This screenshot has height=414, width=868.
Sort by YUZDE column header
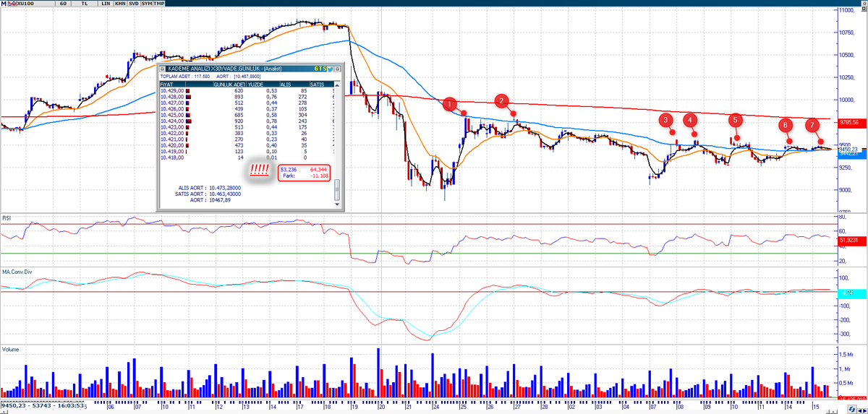point(263,85)
